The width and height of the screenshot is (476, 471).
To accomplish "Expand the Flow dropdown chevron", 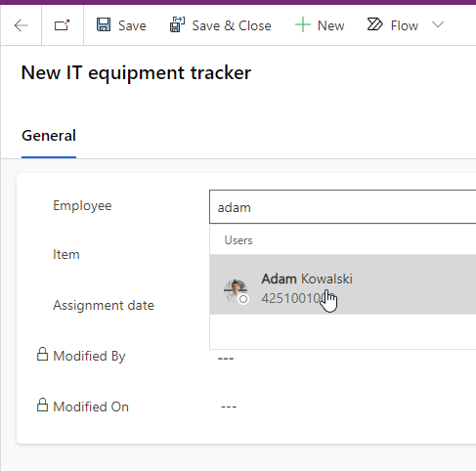I will pyautogui.click(x=438, y=24).
